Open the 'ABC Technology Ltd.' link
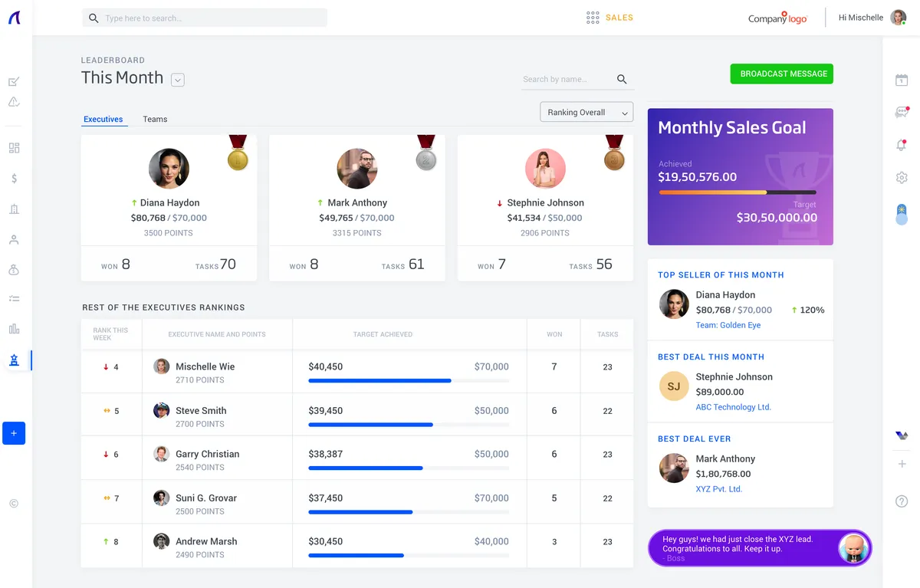920x588 pixels. point(734,407)
